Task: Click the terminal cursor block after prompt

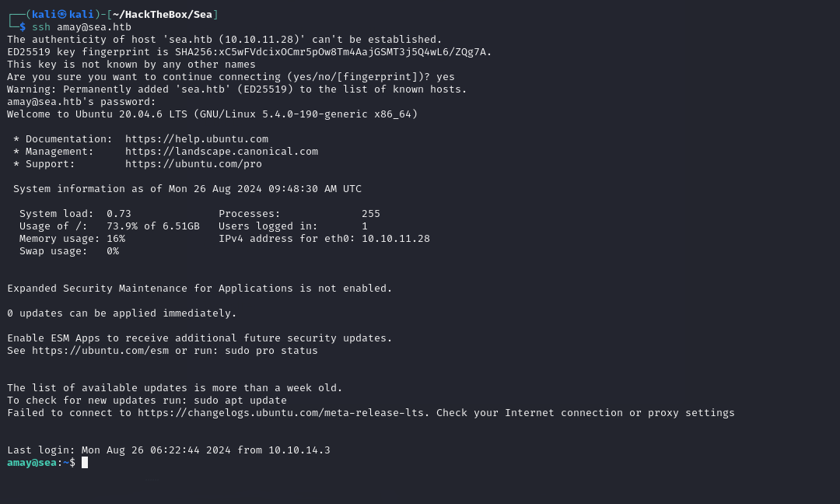Action: [85, 463]
